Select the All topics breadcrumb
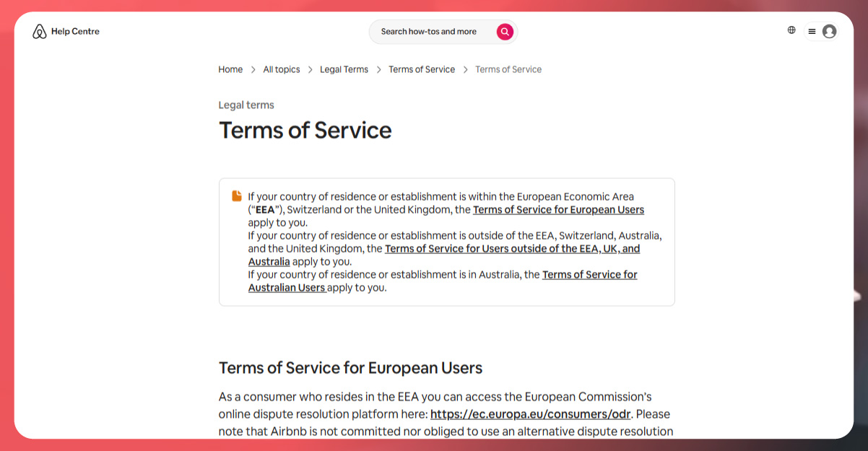The width and height of the screenshot is (868, 451). pos(281,70)
